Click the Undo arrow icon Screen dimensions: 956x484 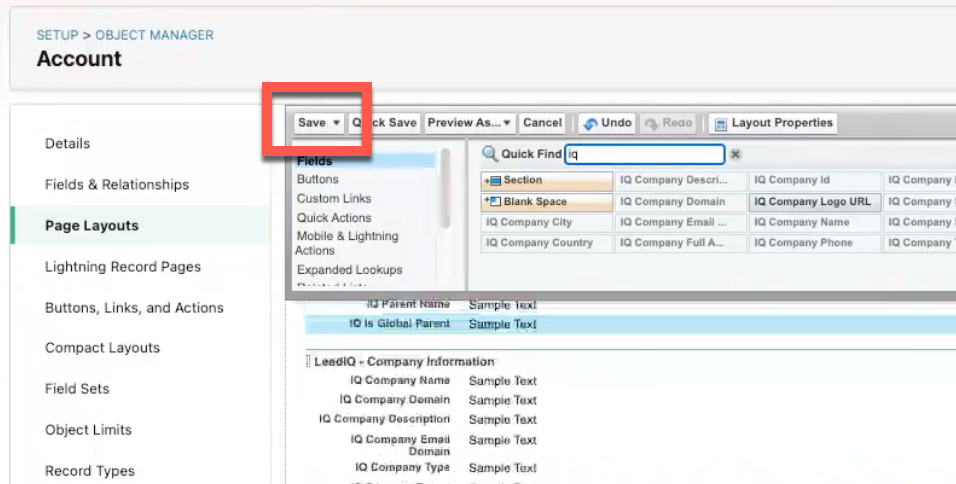[590, 123]
